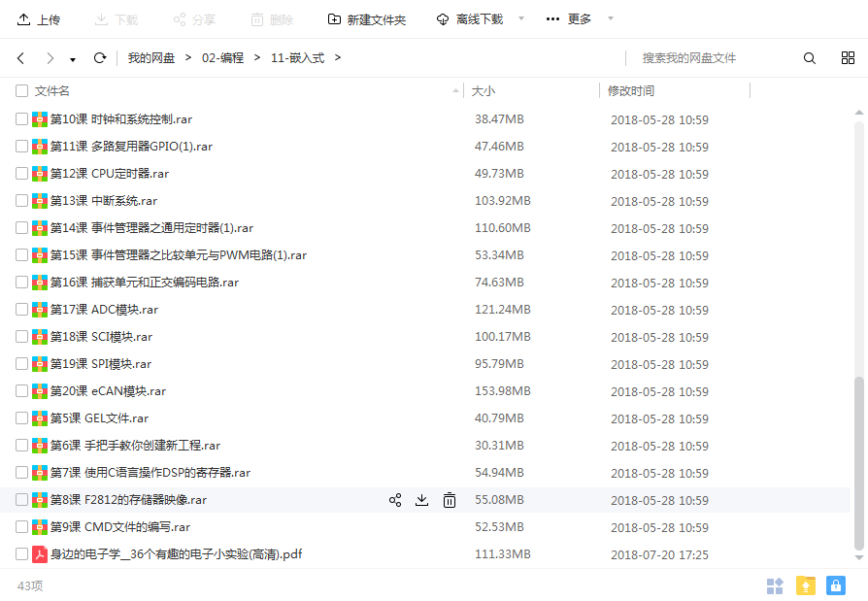The image size is (868, 601).
Task: Click the vertical scrollbar thumb
Action: pyautogui.click(x=858, y=464)
